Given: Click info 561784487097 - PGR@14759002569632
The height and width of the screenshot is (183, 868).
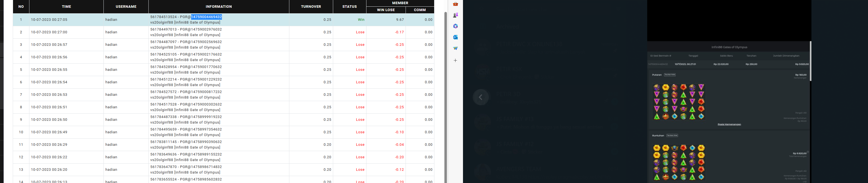Looking at the screenshot, I should tap(186, 42).
